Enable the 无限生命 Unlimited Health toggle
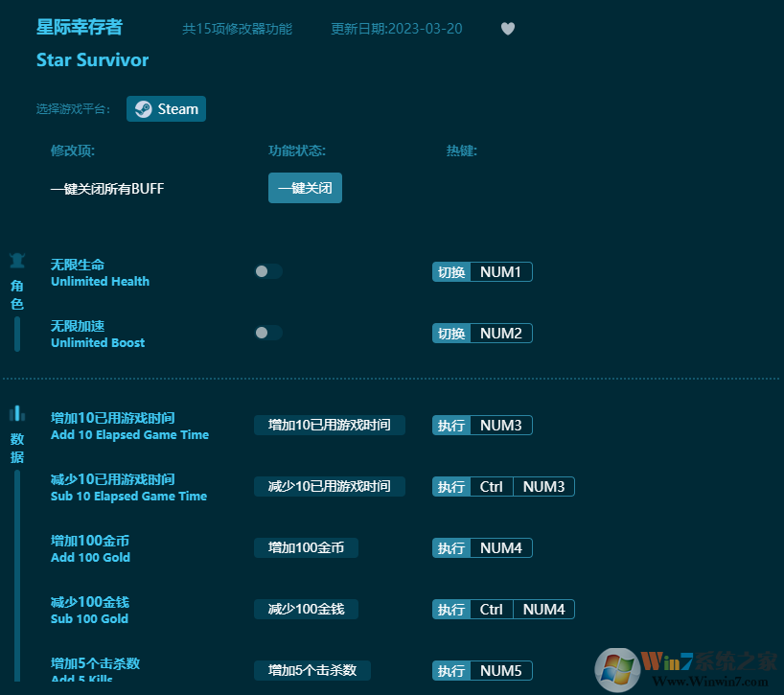The width and height of the screenshot is (784, 695). (x=268, y=271)
